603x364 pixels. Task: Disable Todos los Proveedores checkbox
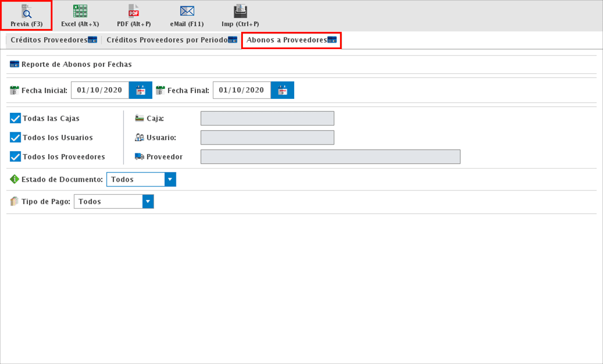[x=16, y=157]
